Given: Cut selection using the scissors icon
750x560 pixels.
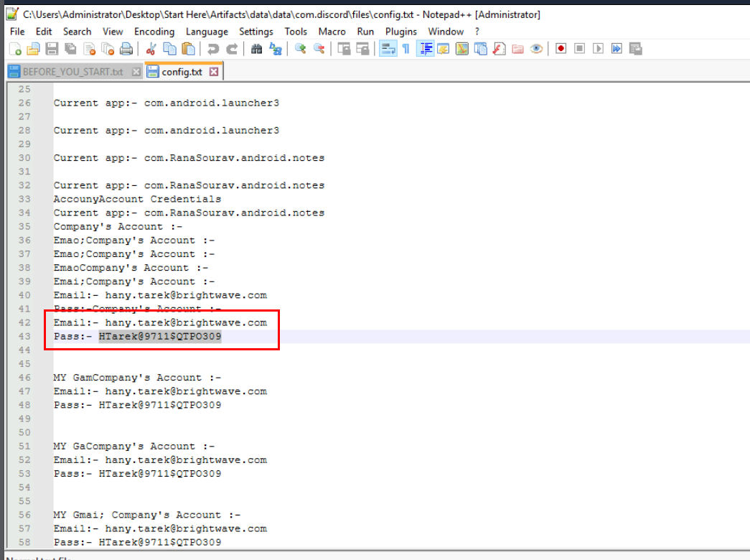Looking at the screenshot, I should tap(151, 49).
